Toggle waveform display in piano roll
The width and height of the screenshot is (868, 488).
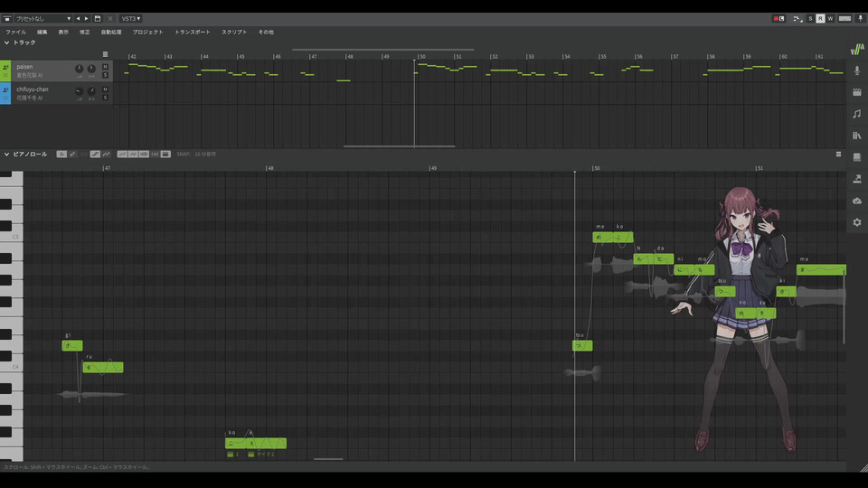pyautogui.click(x=144, y=155)
